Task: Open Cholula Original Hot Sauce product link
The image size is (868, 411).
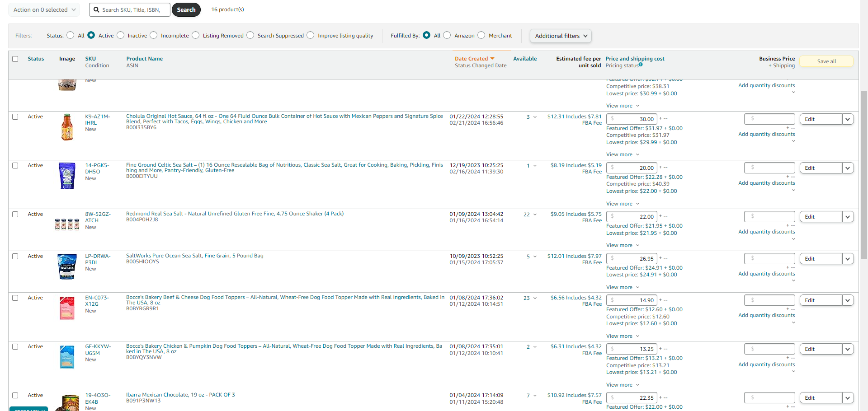Action: 284,119
